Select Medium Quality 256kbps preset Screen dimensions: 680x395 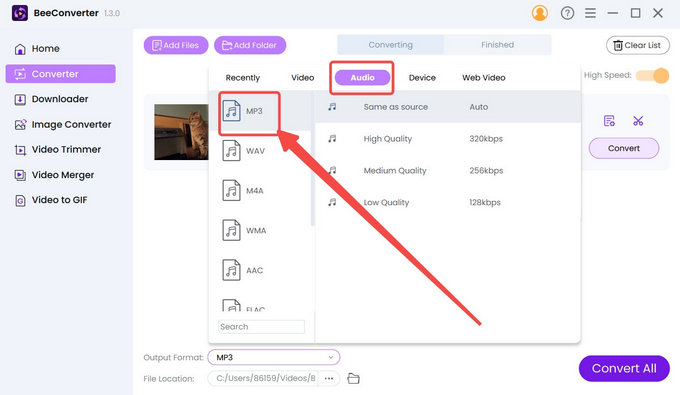point(448,170)
